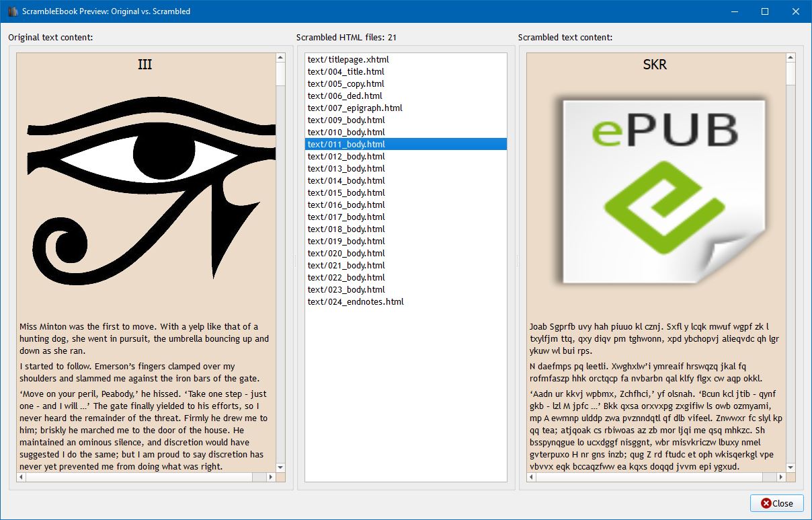Select highlighted text/011_body.html file
The image size is (812, 520).
click(x=406, y=144)
